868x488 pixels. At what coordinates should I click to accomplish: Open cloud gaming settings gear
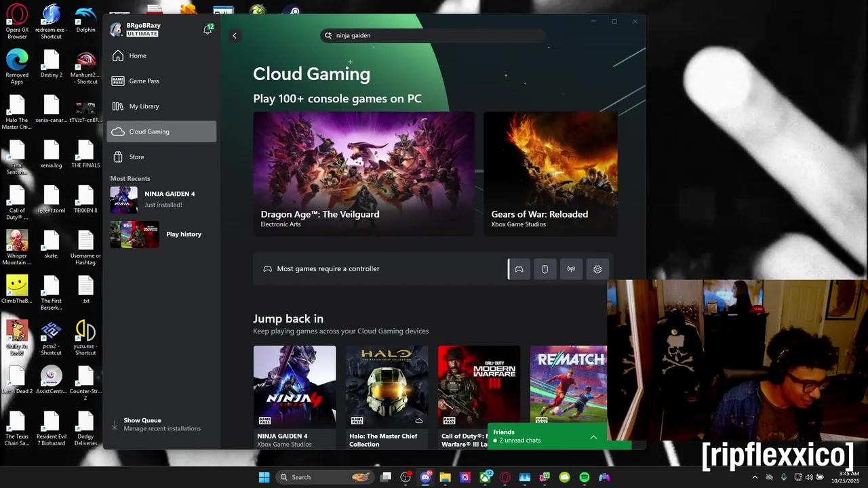597,269
